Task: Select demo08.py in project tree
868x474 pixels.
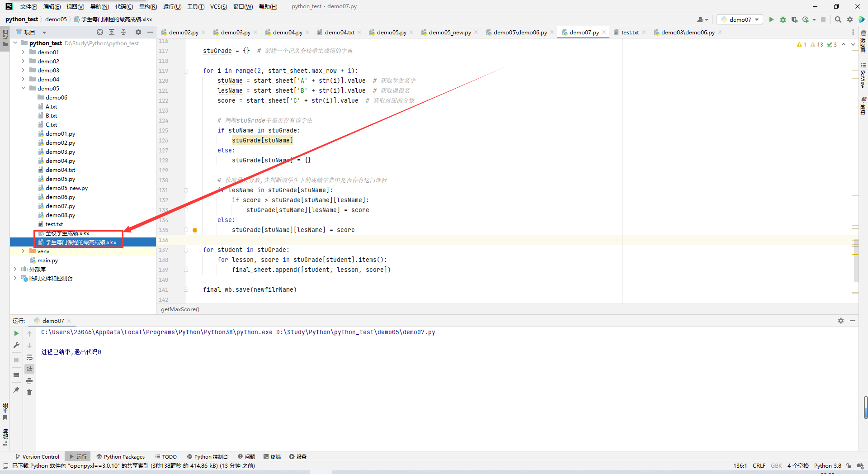Action: [60, 215]
